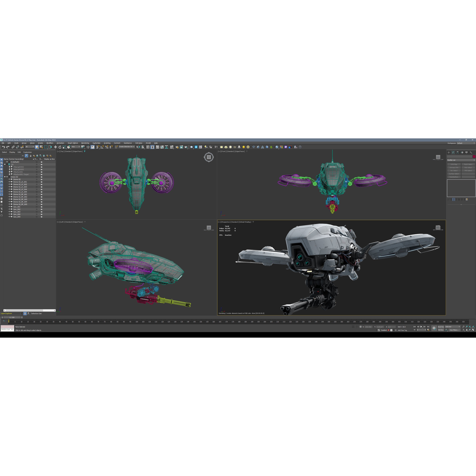Toggle the eye of the 0 (default) layer
This screenshot has height=476, width=476.
click(x=7, y=162)
